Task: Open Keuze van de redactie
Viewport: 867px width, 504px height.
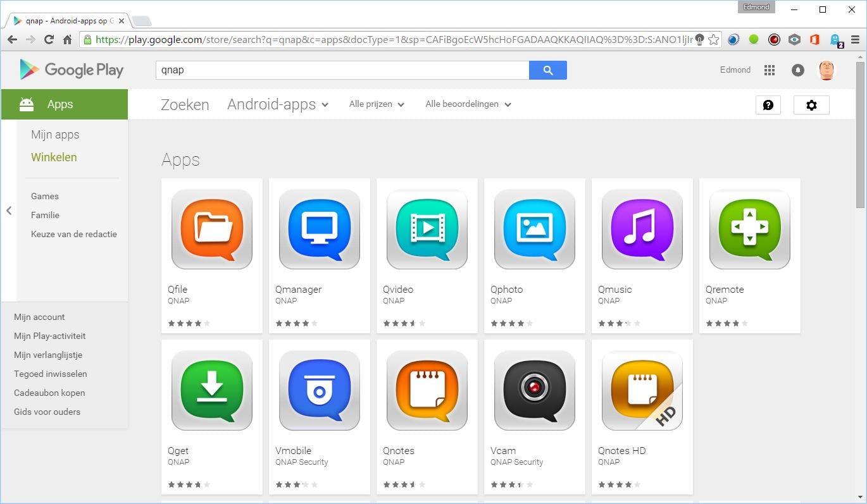Action: click(x=74, y=234)
